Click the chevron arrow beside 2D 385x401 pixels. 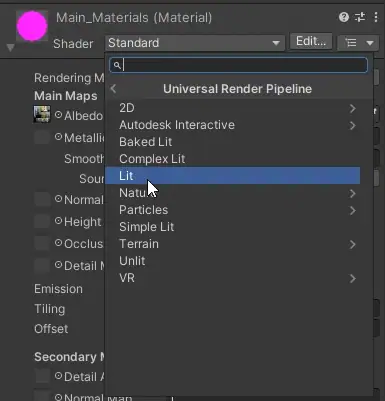point(353,108)
